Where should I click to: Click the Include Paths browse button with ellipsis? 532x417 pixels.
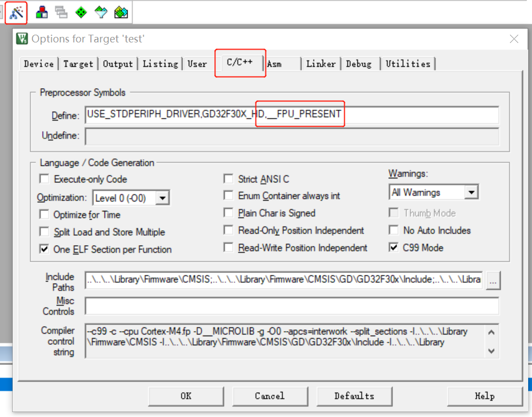pyautogui.click(x=493, y=280)
